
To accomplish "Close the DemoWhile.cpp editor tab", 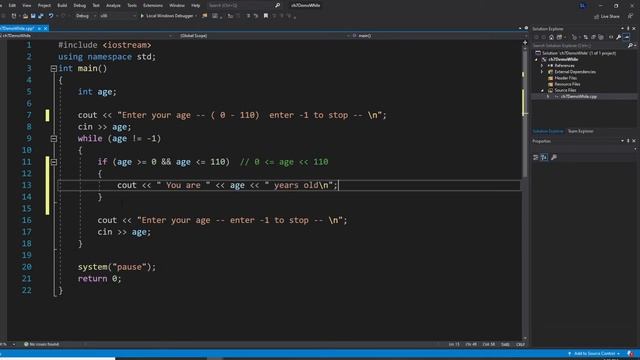I will point(46,28).
